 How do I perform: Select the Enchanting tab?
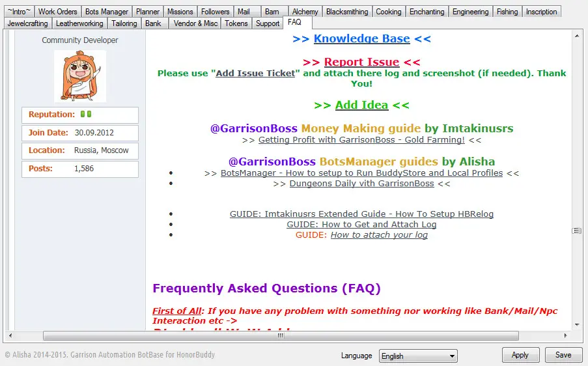tap(427, 12)
